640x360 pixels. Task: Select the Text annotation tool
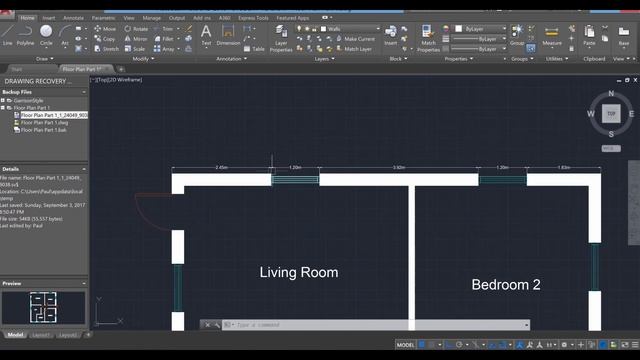click(x=206, y=35)
